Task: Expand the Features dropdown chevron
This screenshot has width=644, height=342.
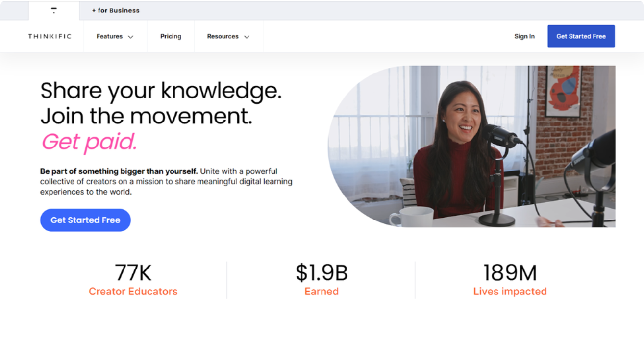Action: tap(130, 37)
